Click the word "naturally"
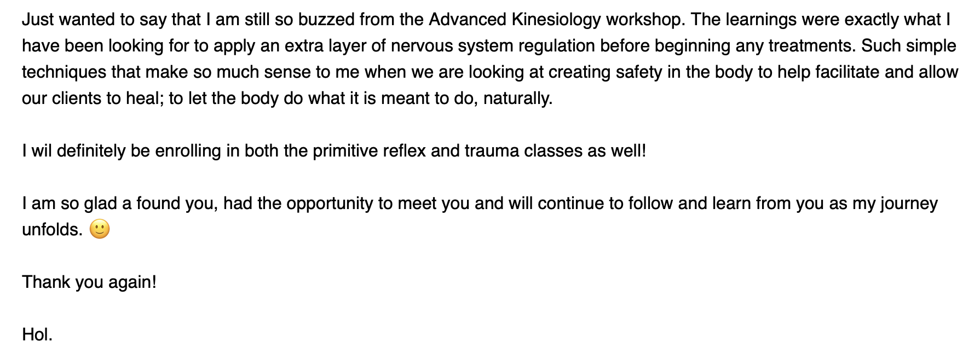The image size is (980, 359). point(517,99)
